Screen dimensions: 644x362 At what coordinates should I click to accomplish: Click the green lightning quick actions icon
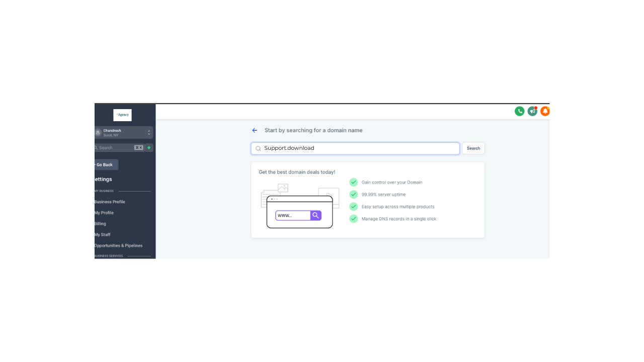point(149,148)
